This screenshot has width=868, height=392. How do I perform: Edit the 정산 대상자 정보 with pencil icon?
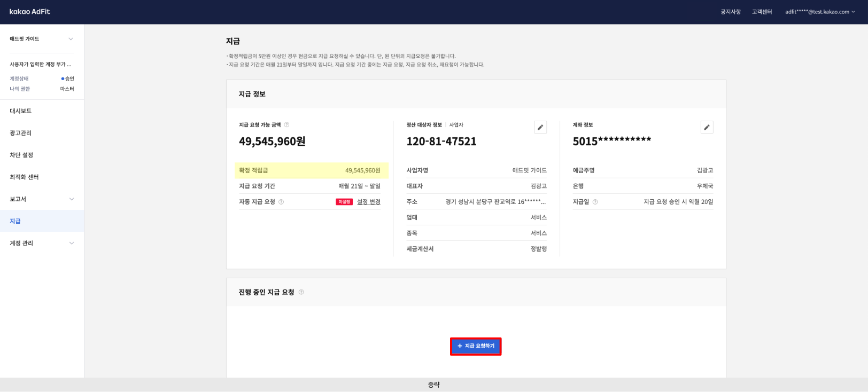(x=540, y=127)
